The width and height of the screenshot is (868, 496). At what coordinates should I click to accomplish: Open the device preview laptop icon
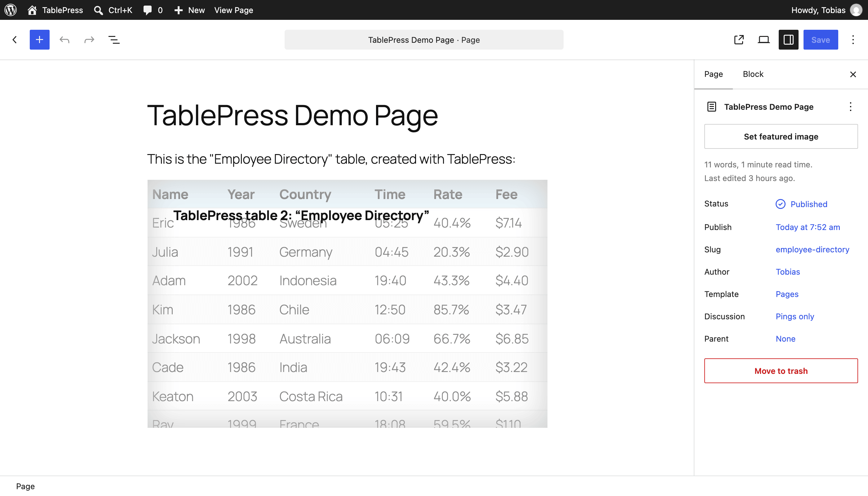pyautogui.click(x=764, y=39)
